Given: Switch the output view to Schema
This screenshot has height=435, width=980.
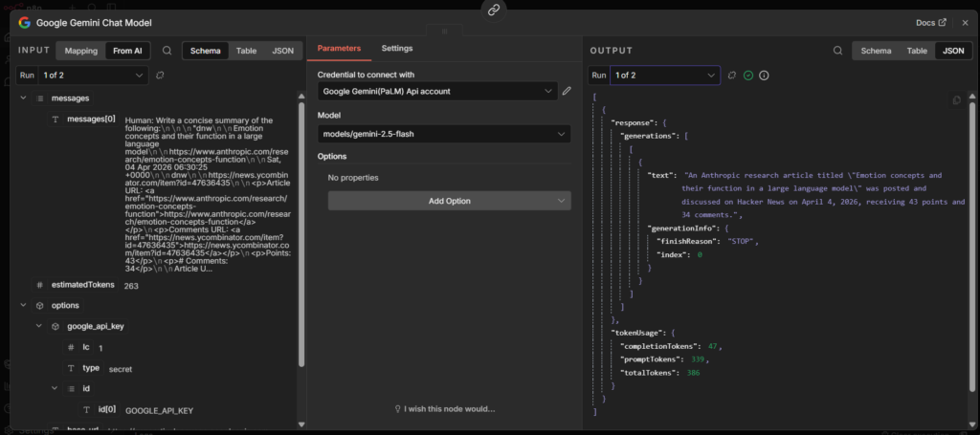Looking at the screenshot, I should [876, 51].
